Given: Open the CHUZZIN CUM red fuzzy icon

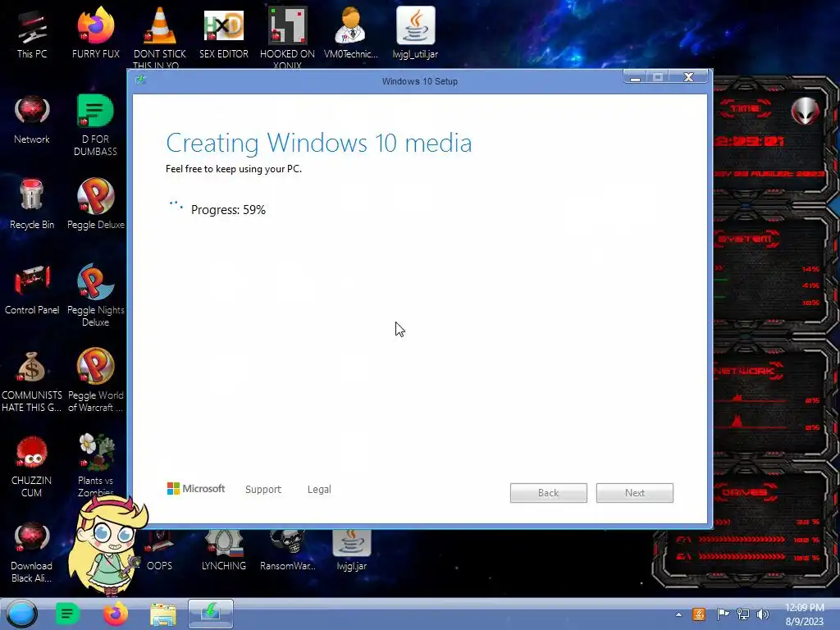Looking at the screenshot, I should [x=32, y=466].
